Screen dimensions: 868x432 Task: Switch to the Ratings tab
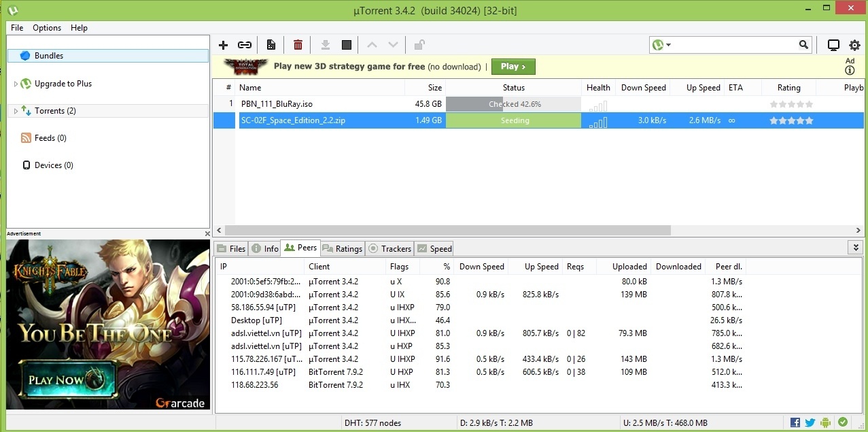[343, 248]
